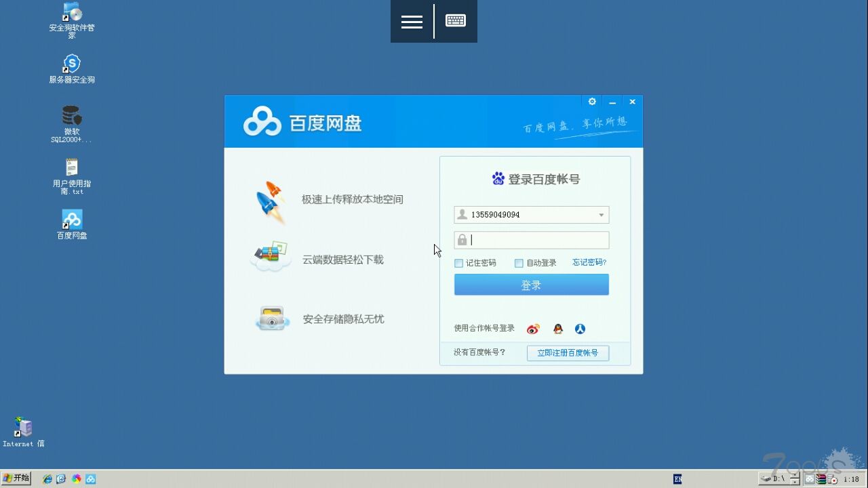Click the Baidu Netdisk cloud logo in the header
Viewport: 868px width, 488px height.
click(x=262, y=122)
